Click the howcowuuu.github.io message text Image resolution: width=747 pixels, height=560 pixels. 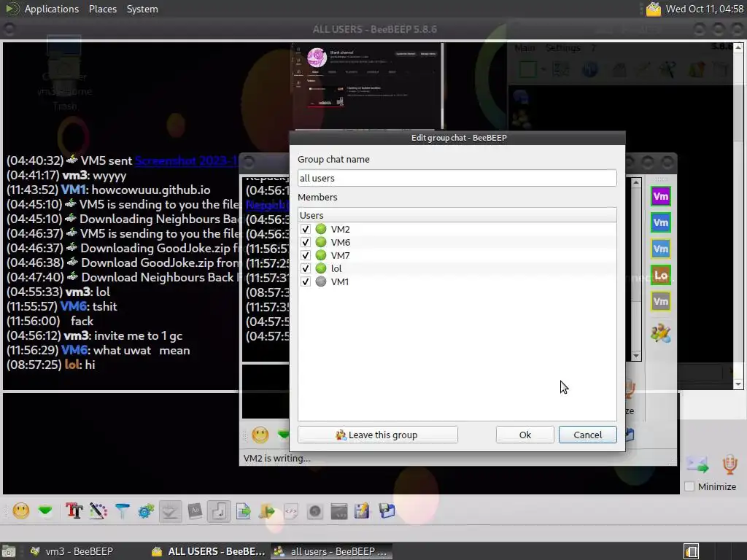click(x=150, y=190)
